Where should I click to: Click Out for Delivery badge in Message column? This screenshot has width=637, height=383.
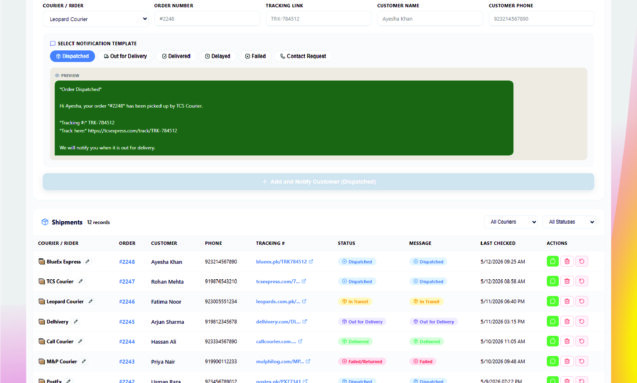[433, 321]
